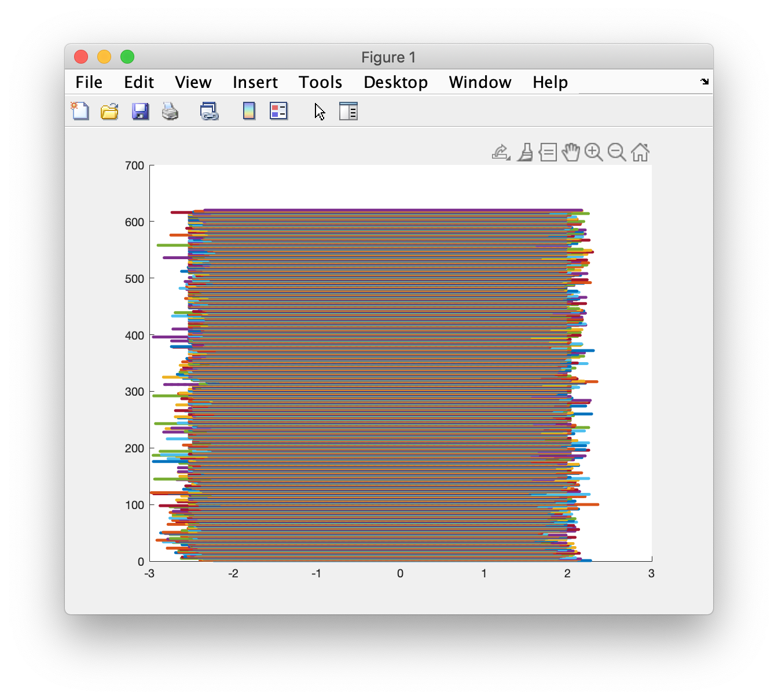Link the plot data
The width and height of the screenshot is (778, 700).
(x=208, y=111)
